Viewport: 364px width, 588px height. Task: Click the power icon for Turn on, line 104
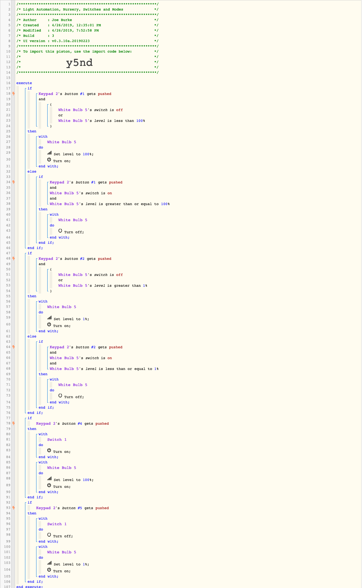coord(49,570)
